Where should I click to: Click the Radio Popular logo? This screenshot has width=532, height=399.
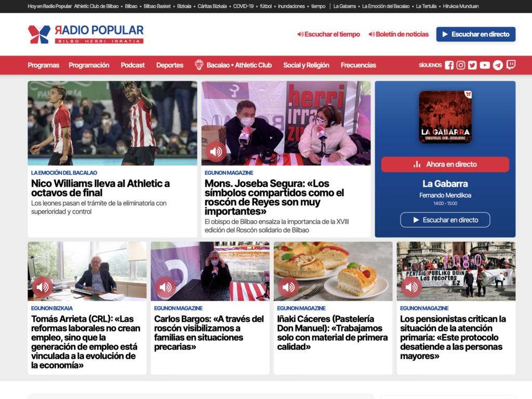(x=86, y=34)
